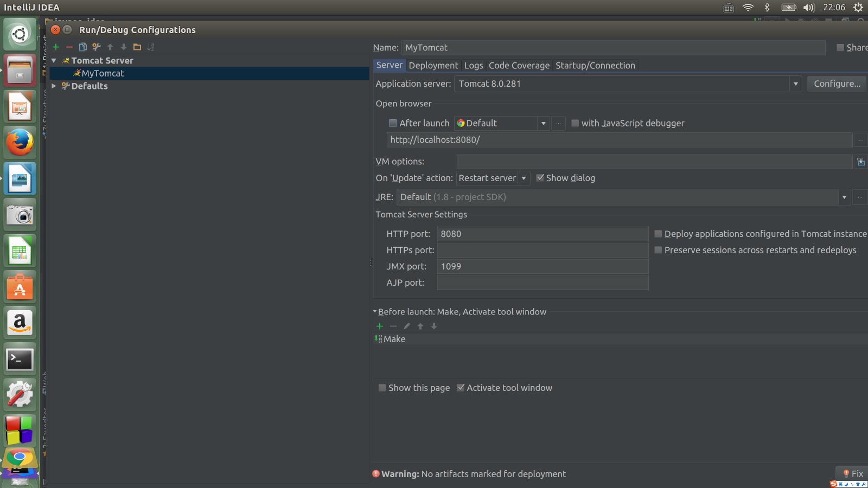Remove the before launch task
Viewport: 868px width, 488px height.
pos(393,326)
